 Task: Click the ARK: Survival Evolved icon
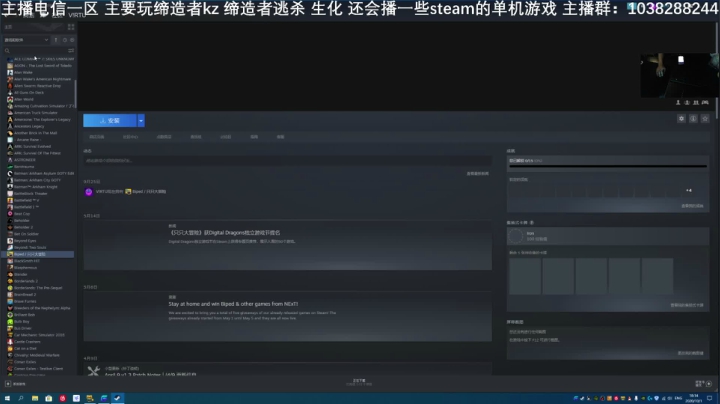point(10,146)
